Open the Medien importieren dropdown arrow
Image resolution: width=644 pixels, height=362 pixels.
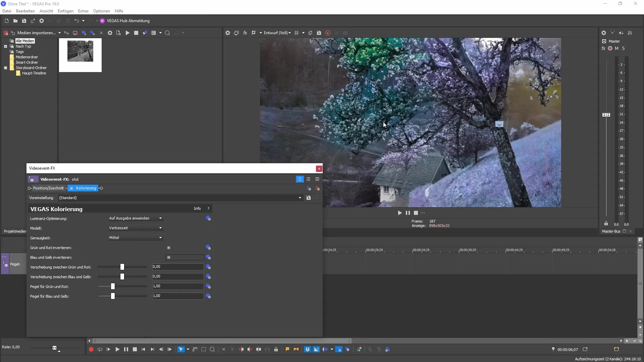coord(59,33)
